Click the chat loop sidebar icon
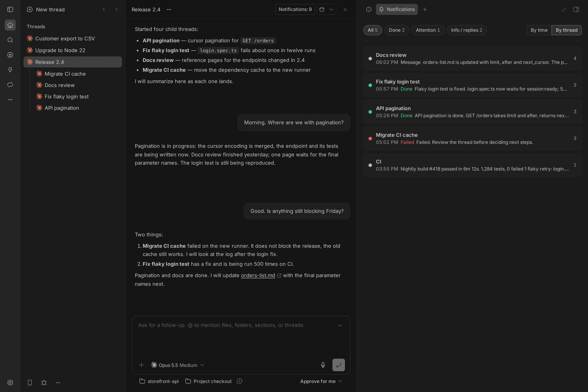 coord(10,85)
